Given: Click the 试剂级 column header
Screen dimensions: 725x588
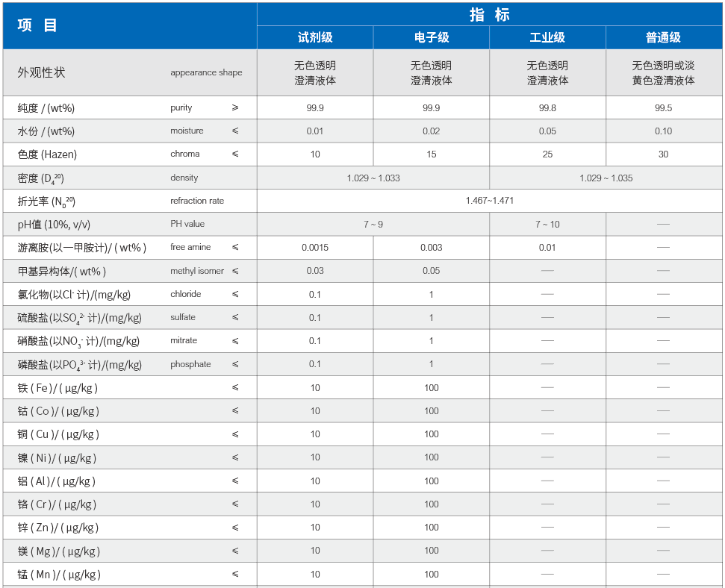Looking at the screenshot, I should pyautogui.click(x=315, y=37).
